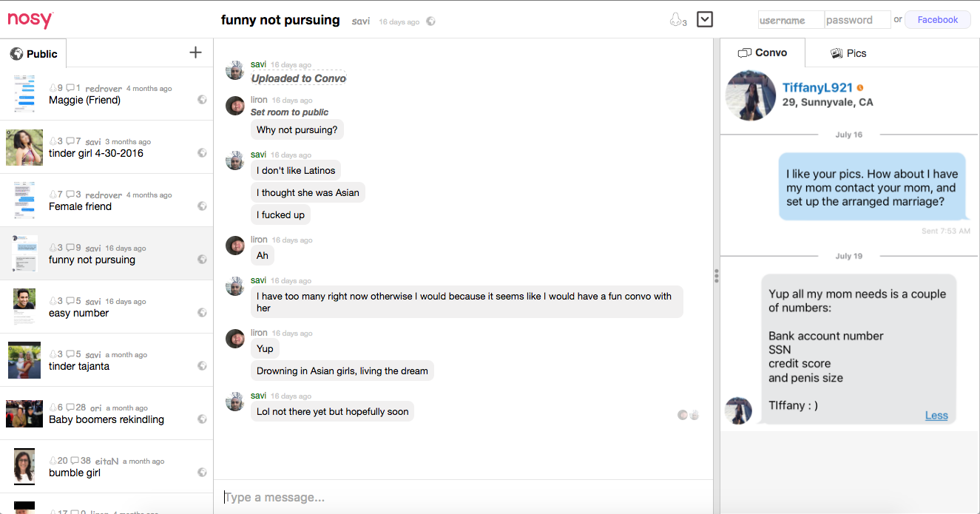Click the nosy logo
Image resolution: width=980 pixels, height=514 pixels.
click(x=30, y=20)
